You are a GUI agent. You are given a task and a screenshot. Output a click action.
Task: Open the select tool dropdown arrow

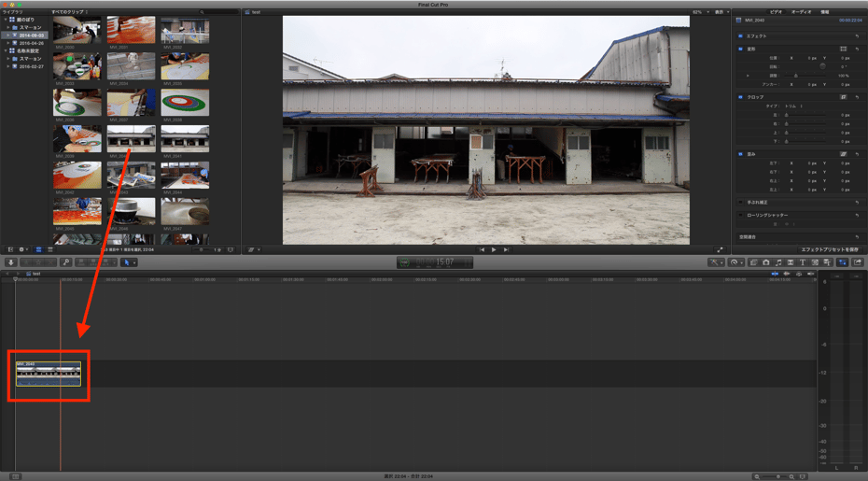pos(133,262)
